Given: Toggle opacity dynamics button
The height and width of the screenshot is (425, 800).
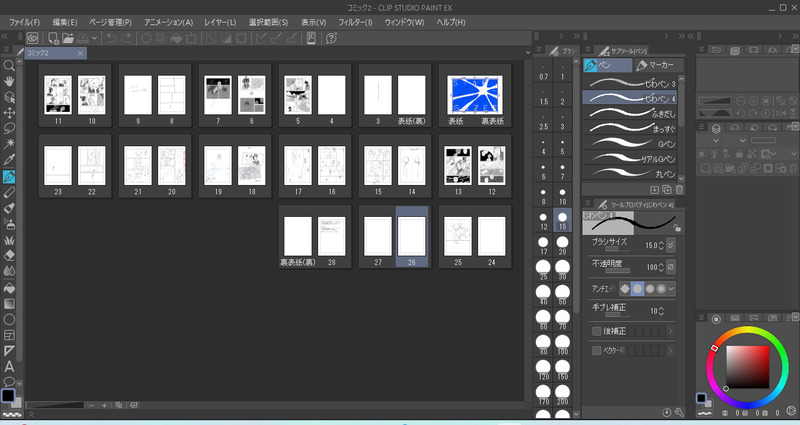Looking at the screenshot, I should [671, 267].
